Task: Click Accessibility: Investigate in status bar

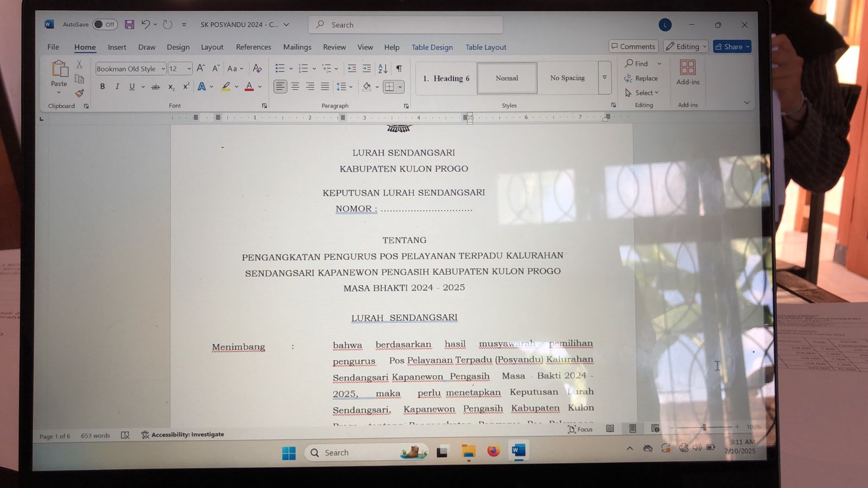Action: (182, 434)
